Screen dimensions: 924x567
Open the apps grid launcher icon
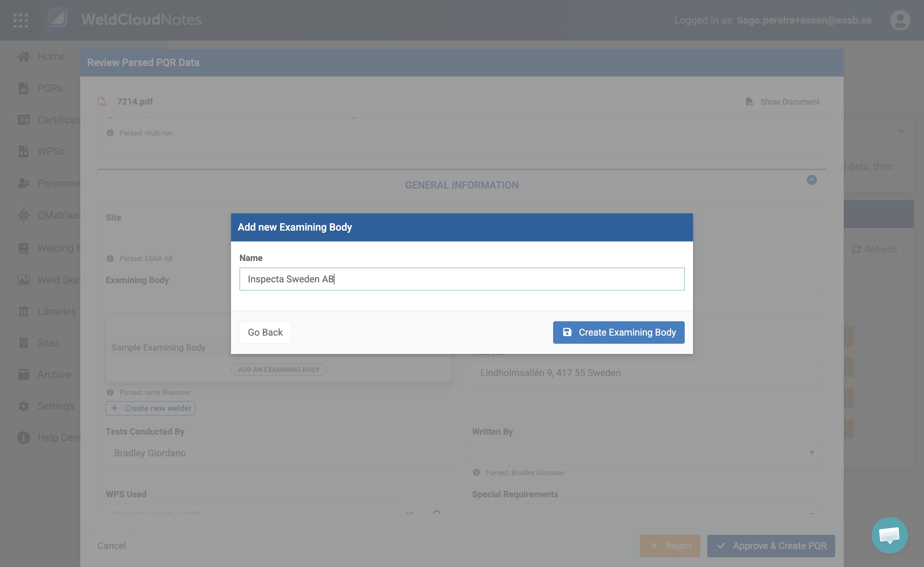pyautogui.click(x=21, y=20)
